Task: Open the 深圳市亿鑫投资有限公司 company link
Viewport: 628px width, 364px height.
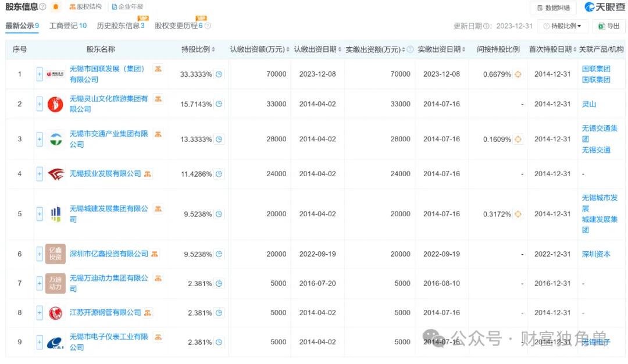Action: pos(109,254)
